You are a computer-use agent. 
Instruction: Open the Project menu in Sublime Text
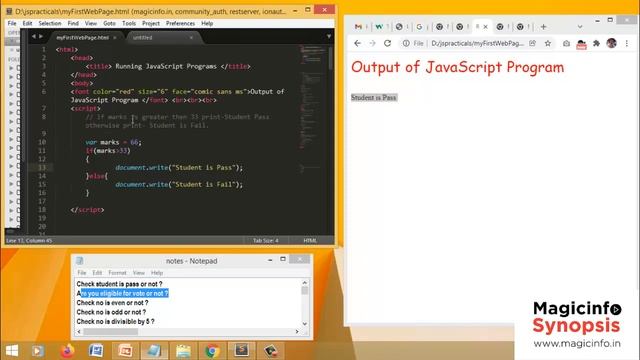pos(151,24)
